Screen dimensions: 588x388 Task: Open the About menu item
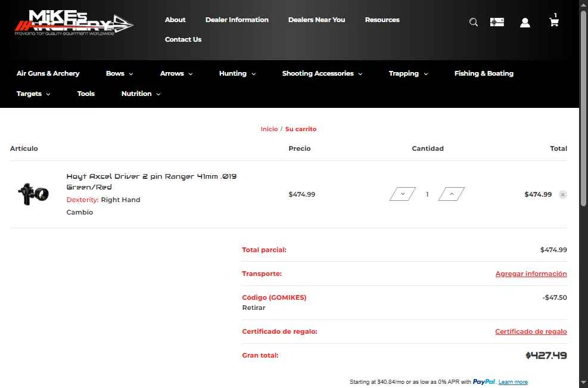click(x=175, y=20)
